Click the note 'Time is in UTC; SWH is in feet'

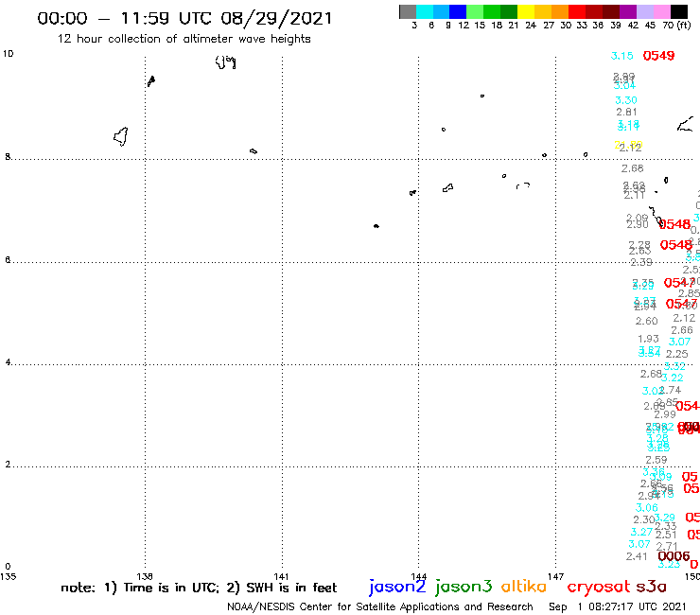tap(199, 588)
